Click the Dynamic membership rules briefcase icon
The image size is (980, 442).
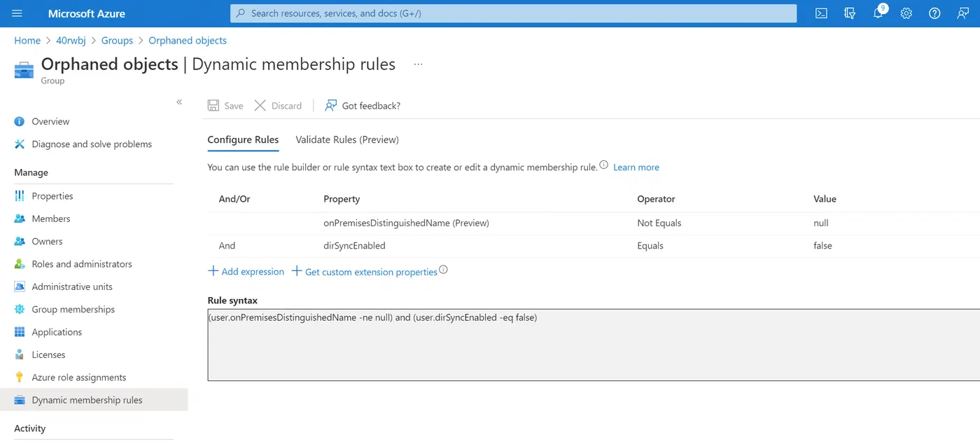[x=20, y=400]
